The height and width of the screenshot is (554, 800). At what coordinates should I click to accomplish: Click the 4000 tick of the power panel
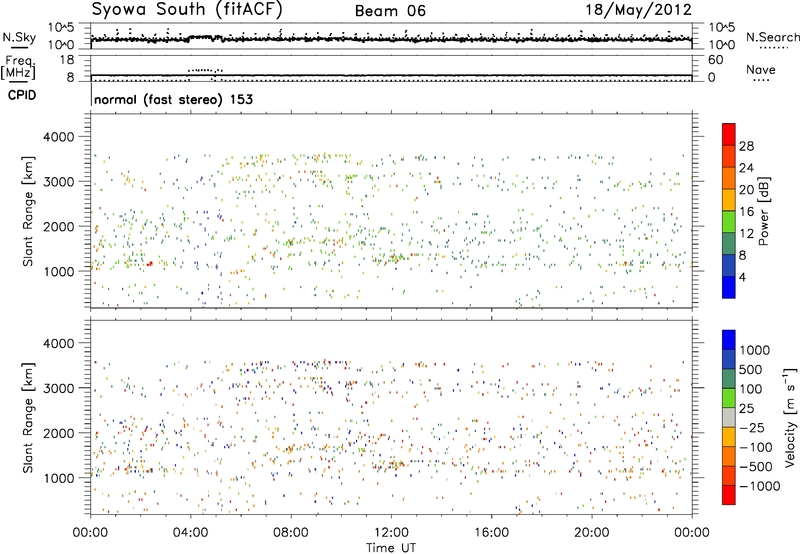pos(58,137)
